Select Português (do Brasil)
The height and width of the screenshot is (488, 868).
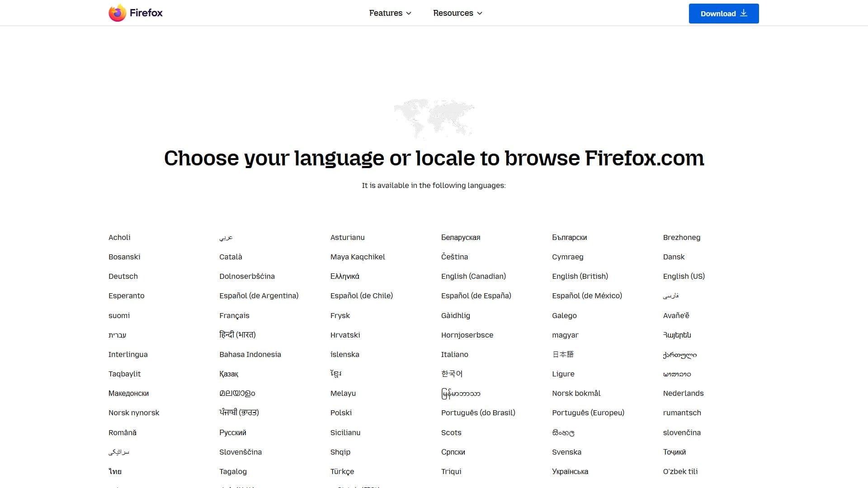(478, 413)
